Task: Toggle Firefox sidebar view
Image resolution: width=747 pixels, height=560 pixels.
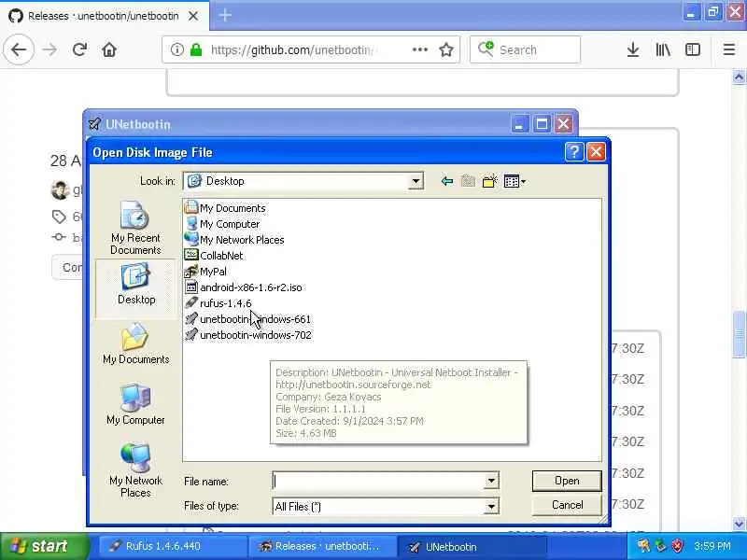Action: pos(693,49)
